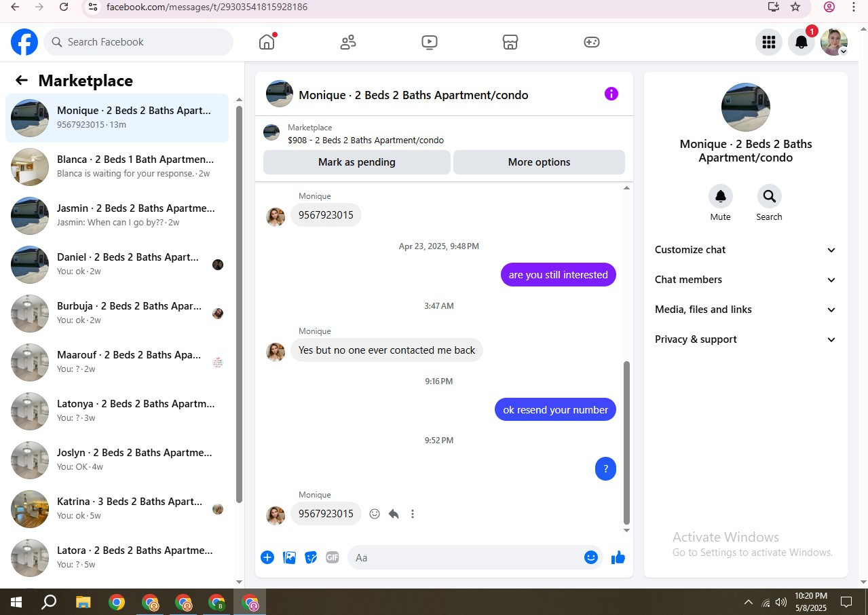
Task: Click the browser address bar URL
Action: (207, 7)
